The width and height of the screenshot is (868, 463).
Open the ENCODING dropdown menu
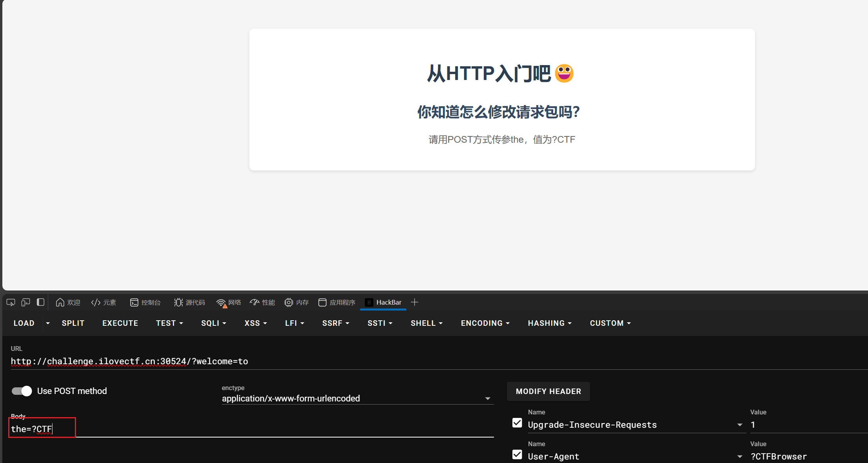tap(485, 323)
